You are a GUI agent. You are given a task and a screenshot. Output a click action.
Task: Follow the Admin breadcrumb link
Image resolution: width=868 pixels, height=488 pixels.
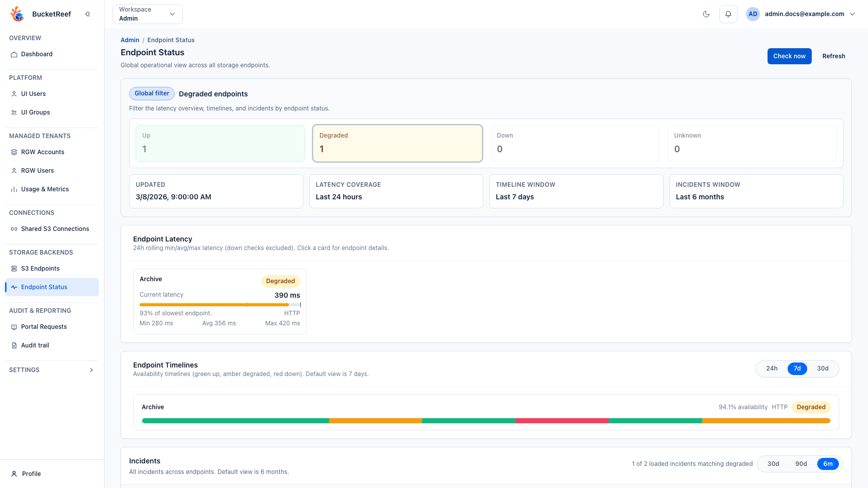[130, 40]
